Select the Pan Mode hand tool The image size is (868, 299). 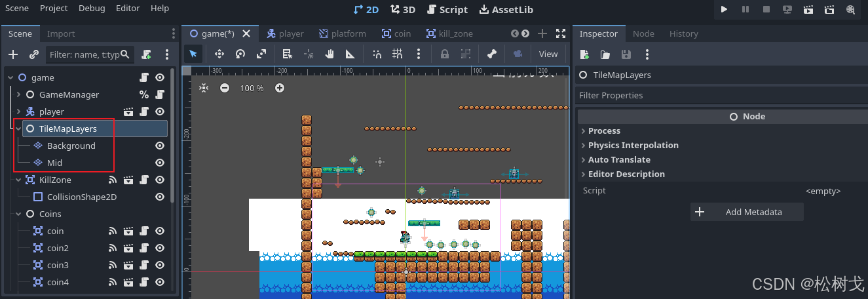330,54
